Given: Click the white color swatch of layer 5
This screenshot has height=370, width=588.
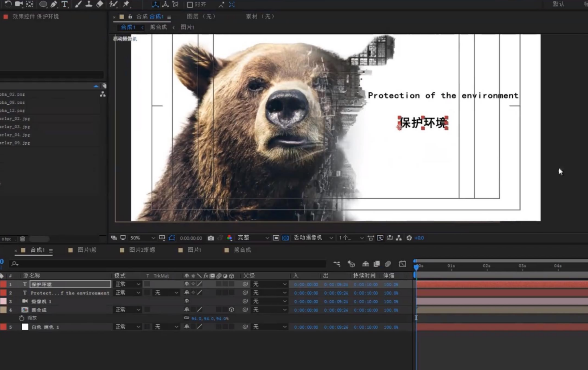Looking at the screenshot, I should 25,327.
